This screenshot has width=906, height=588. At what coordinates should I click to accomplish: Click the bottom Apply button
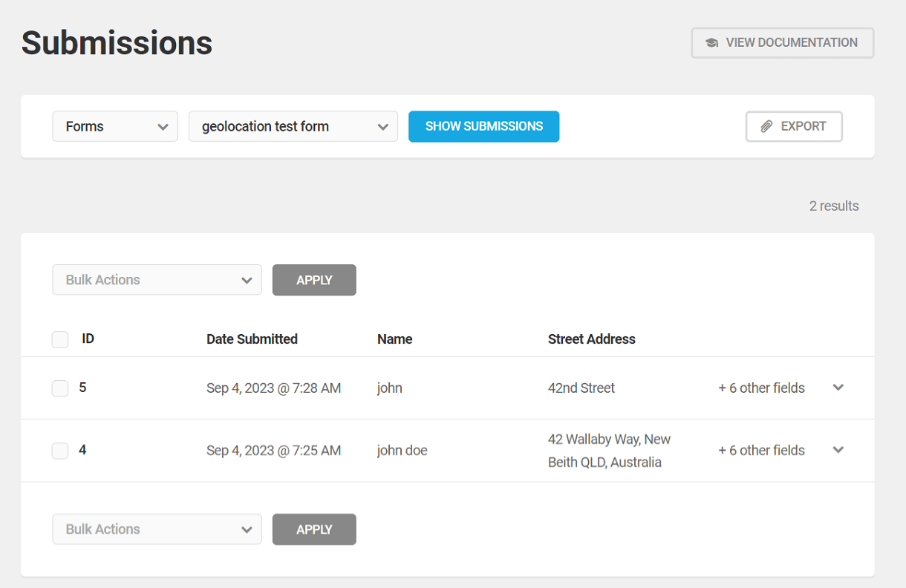point(314,529)
